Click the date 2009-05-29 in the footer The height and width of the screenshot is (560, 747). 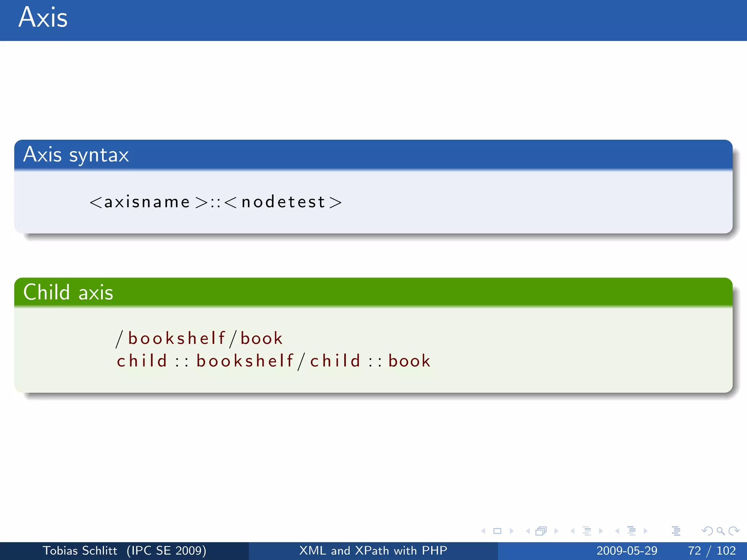627,551
